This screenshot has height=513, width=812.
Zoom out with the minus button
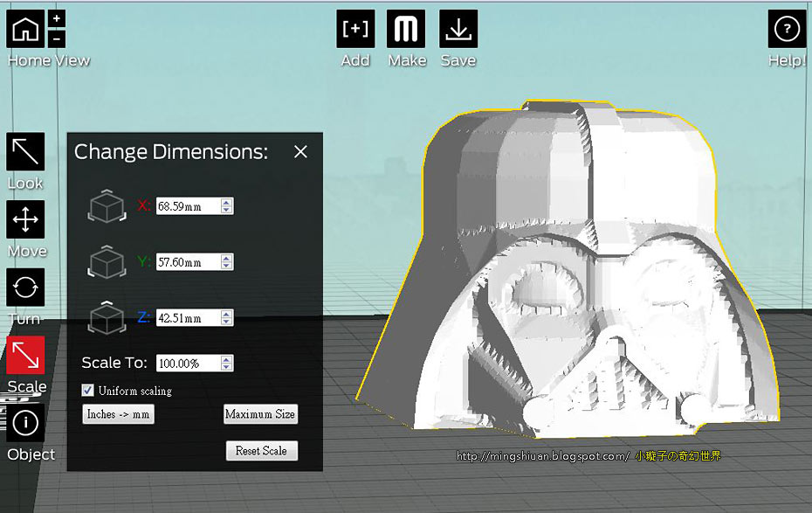pyautogui.click(x=57, y=38)
